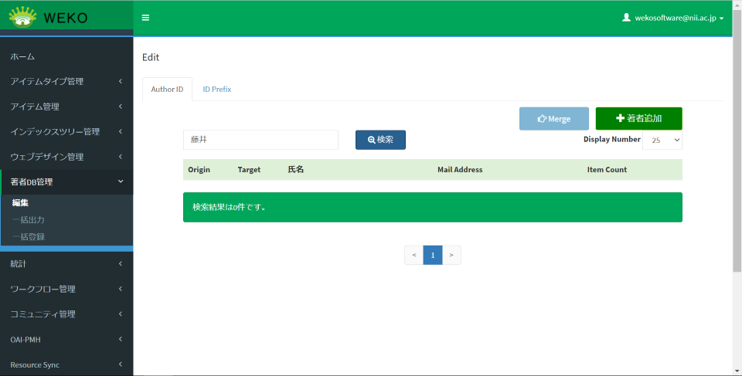Click the Mail Address column header

pos(459,169)
